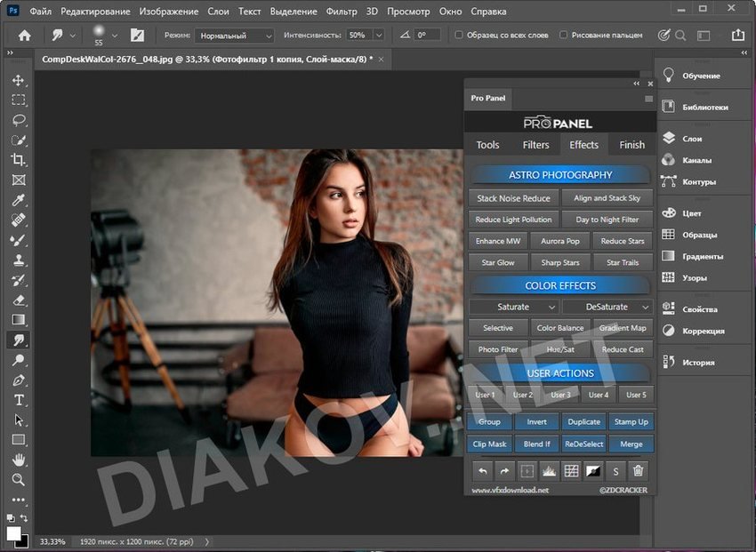Click the Stack Noise Reduce button
This screenshot has width=756, height=552.
point(513,198)
